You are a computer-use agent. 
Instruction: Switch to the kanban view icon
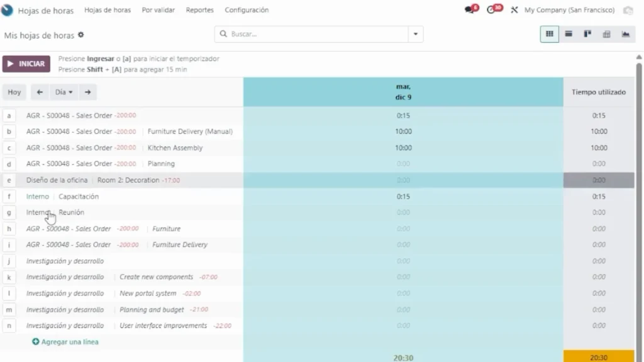coord(587,34)
